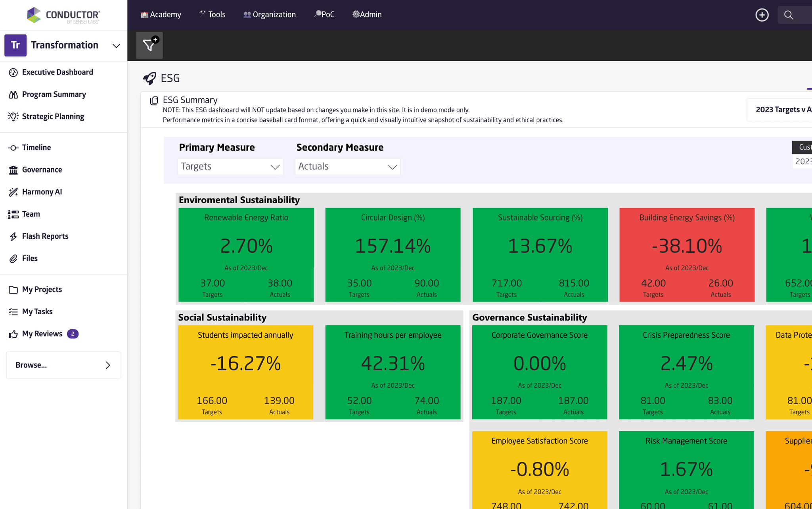The height and width of the screenshot is (509, 812).
Task: Click the purple Tr workspace badge
Action: 15,45
